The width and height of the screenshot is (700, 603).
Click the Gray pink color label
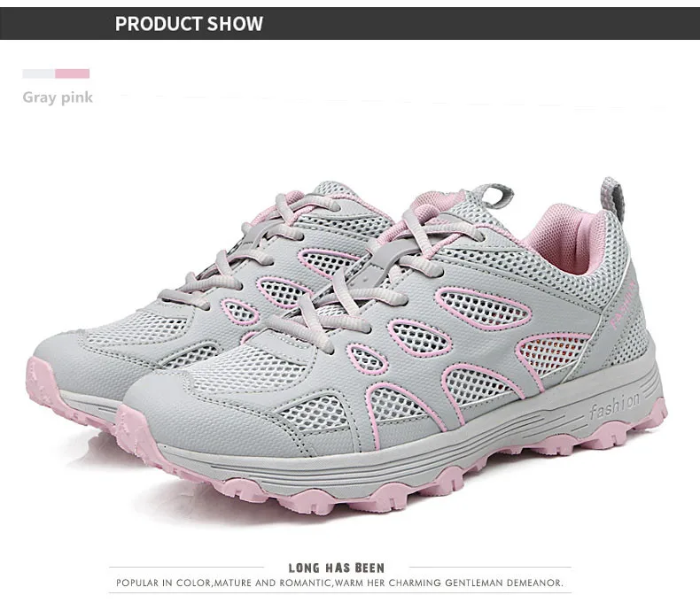58,97
